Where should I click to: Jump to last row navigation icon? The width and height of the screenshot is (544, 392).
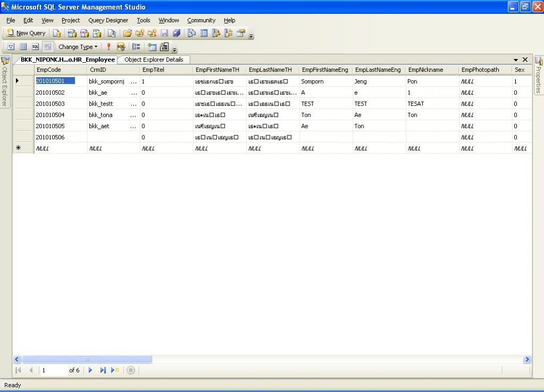point(103,370)
